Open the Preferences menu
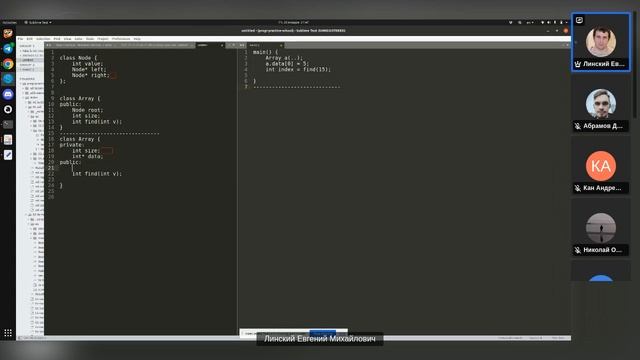Screen dimensions: 640x360 click(121, 39)
